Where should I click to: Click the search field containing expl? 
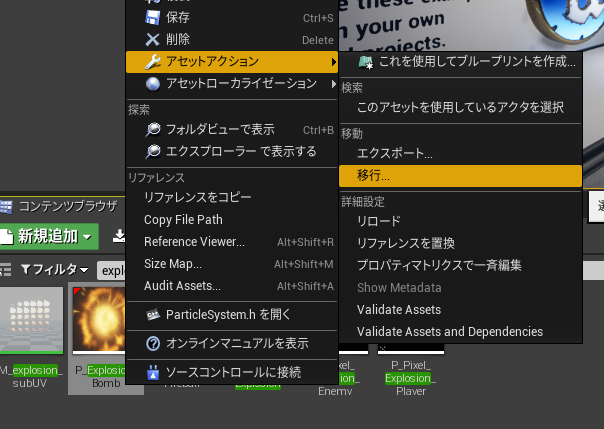point(112,271)
